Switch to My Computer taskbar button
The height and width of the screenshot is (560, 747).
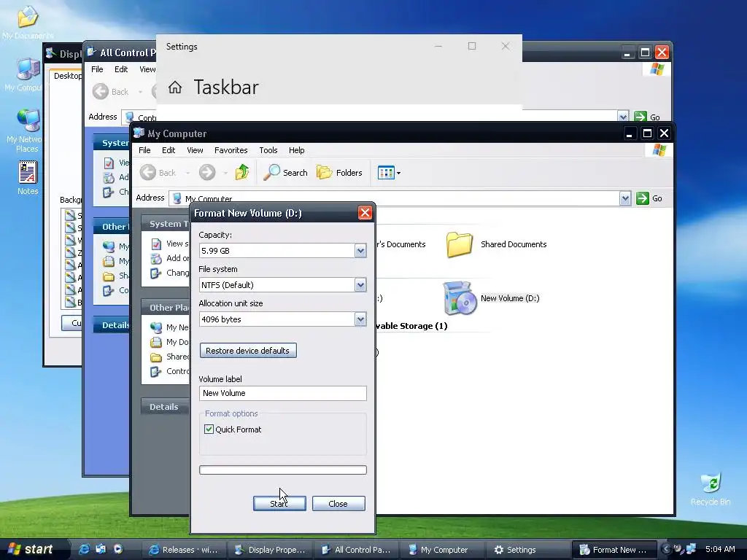[x=442, y=550]
